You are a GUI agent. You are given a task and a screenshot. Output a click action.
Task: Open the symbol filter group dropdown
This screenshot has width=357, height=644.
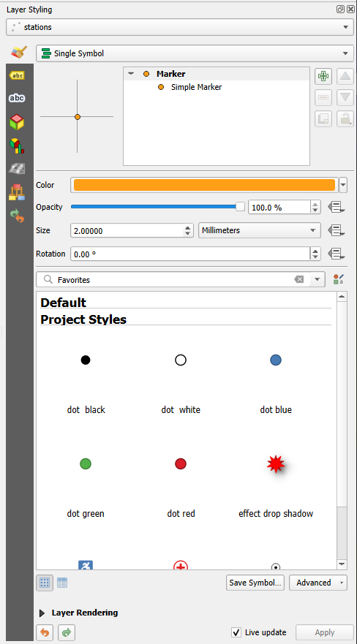click(317, 280)
